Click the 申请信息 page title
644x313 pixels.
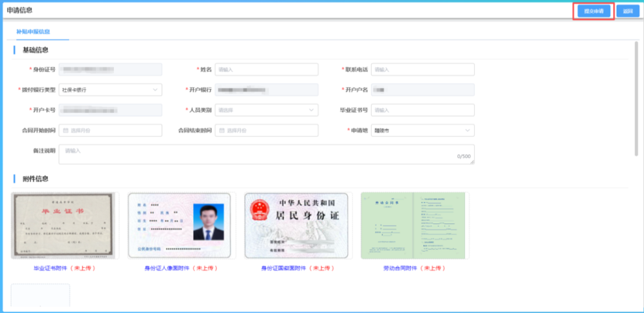tap(19, 10)
